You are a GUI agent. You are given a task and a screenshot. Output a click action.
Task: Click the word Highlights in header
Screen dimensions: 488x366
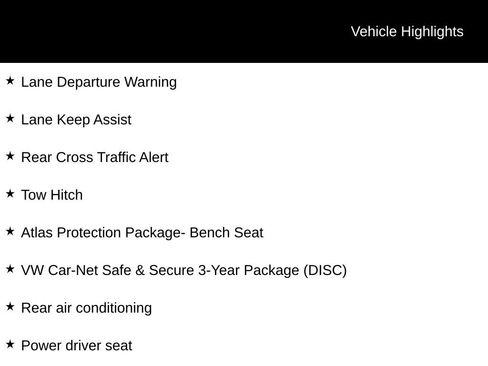pos(432,32)
